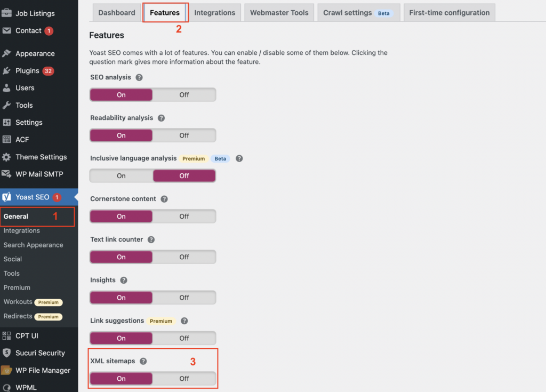
Task: Switch to the Integrations tab
Action: [x=214, y=13]
